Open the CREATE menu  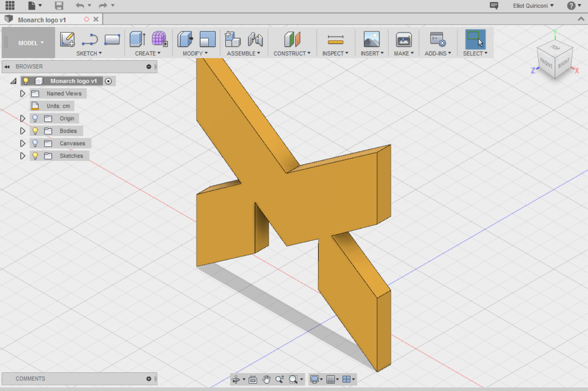147,53
